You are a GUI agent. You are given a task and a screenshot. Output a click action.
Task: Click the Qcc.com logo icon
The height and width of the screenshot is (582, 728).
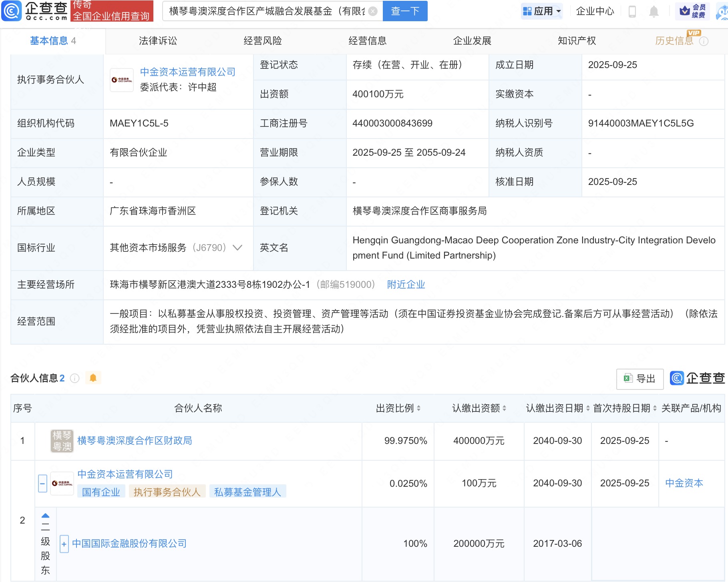coord(11,11)
